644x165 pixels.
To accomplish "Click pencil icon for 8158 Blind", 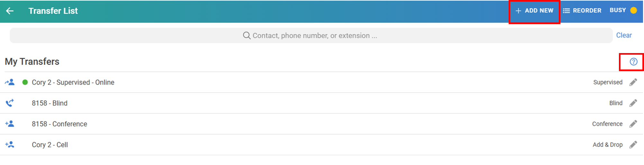I will tap(633, 103).
